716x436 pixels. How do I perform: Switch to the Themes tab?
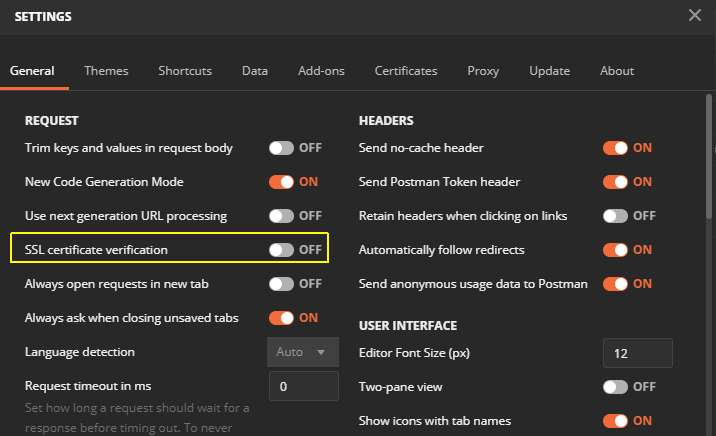[106, 71]
